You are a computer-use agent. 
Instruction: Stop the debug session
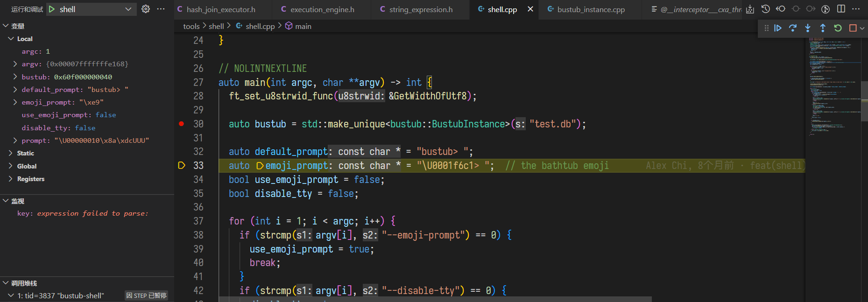[x=853, y=28]
